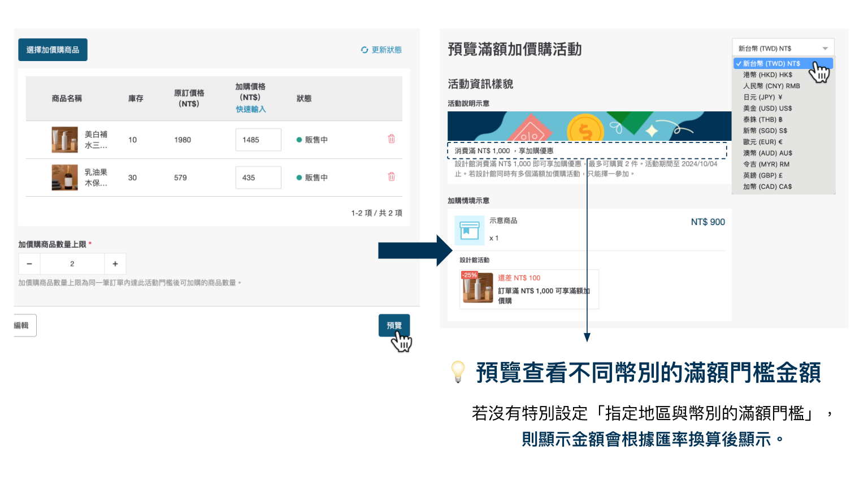868x484 pixels.
Task: Decrease add-on quantity limit with minus button
Action: pyautogui.click(x=29, y=264)
